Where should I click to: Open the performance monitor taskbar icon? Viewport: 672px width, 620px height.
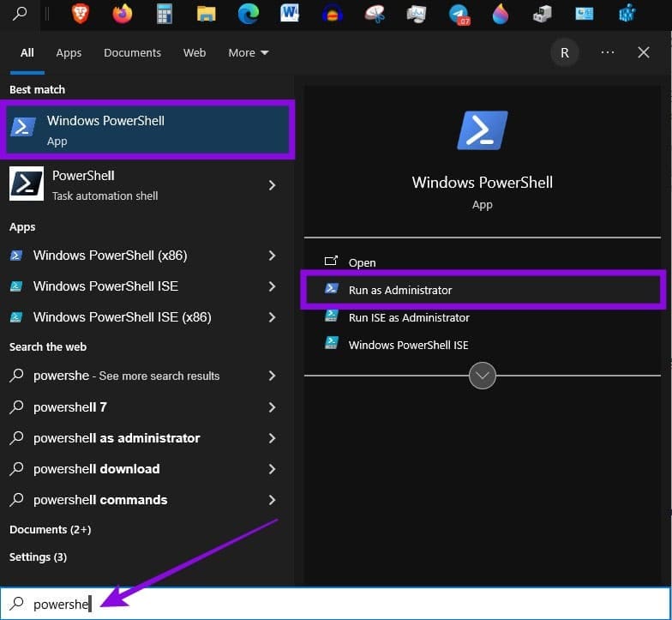417,14
